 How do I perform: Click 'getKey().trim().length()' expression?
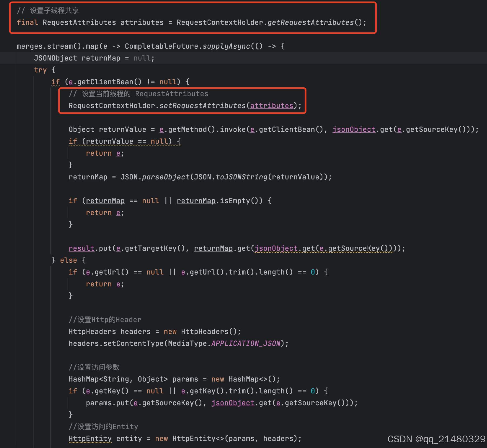click(241, 391)
